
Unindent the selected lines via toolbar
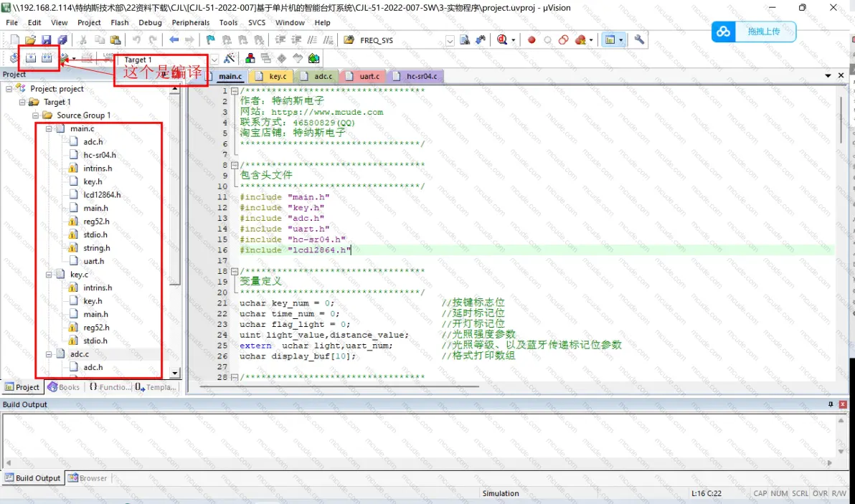pos(296,39)
